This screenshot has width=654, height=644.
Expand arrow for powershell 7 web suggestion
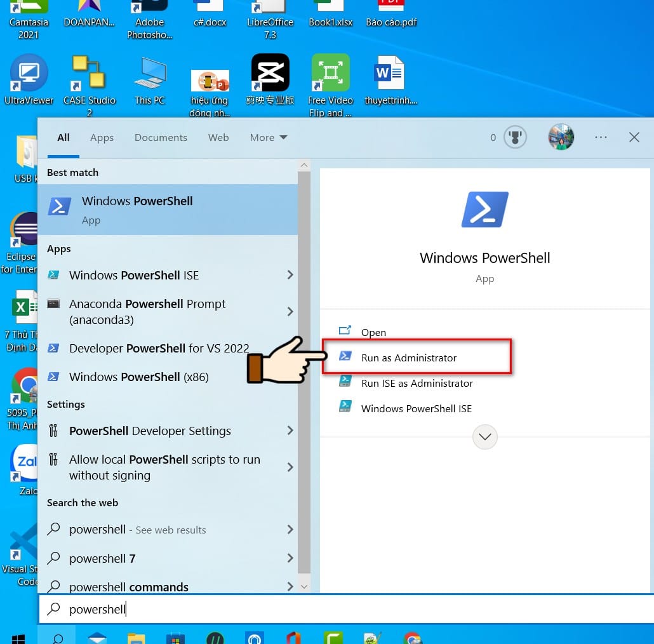click(x=290, y=558)
